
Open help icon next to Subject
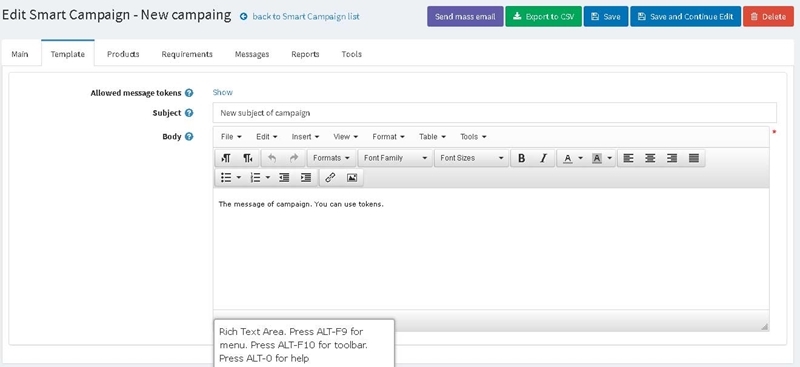(189, 113)
